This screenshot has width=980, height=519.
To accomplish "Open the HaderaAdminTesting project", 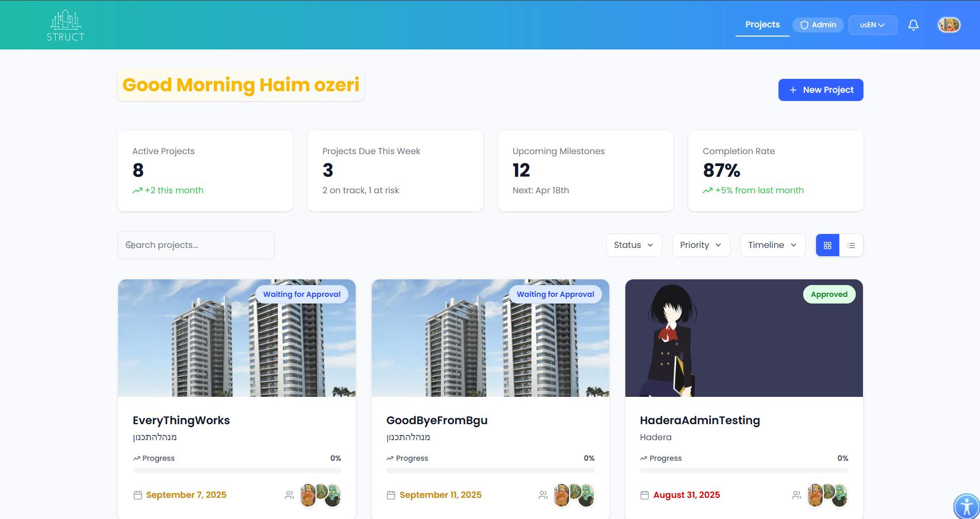I will (x=700, y=420).
